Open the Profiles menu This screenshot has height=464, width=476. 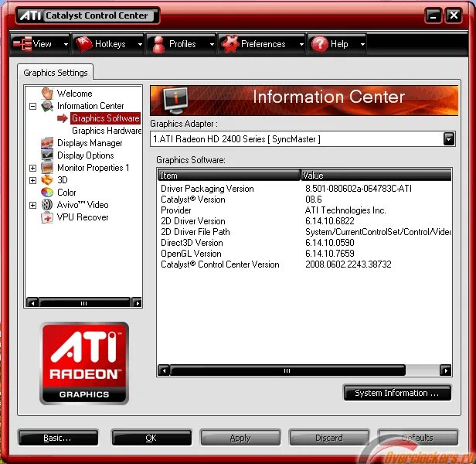point(181,44)
